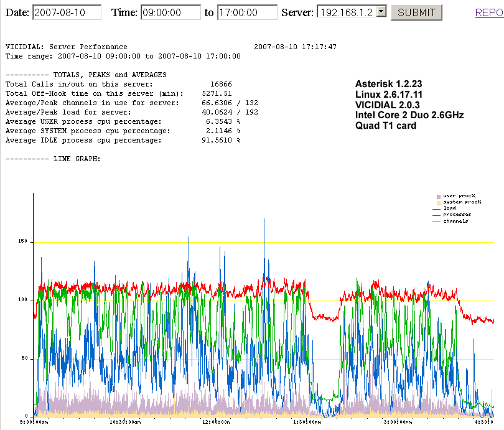Click the 150 y-axis label
504x430 pixels.
(23, 241)
